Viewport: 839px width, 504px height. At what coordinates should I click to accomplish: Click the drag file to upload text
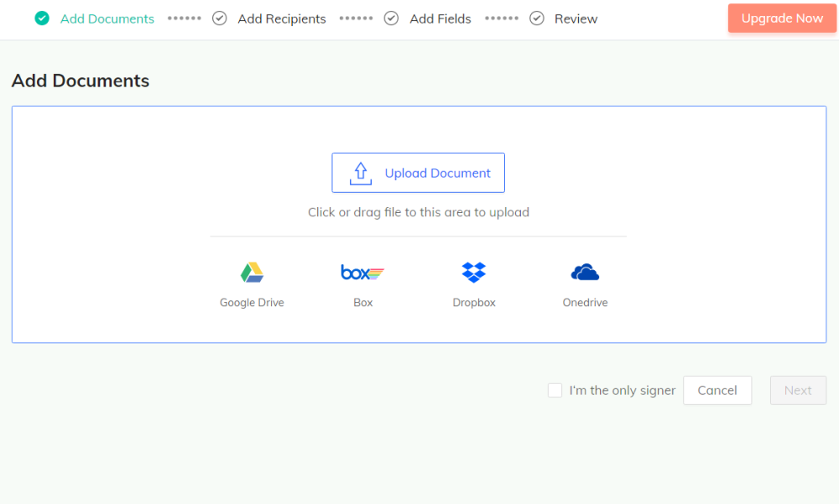pos(418,212)
